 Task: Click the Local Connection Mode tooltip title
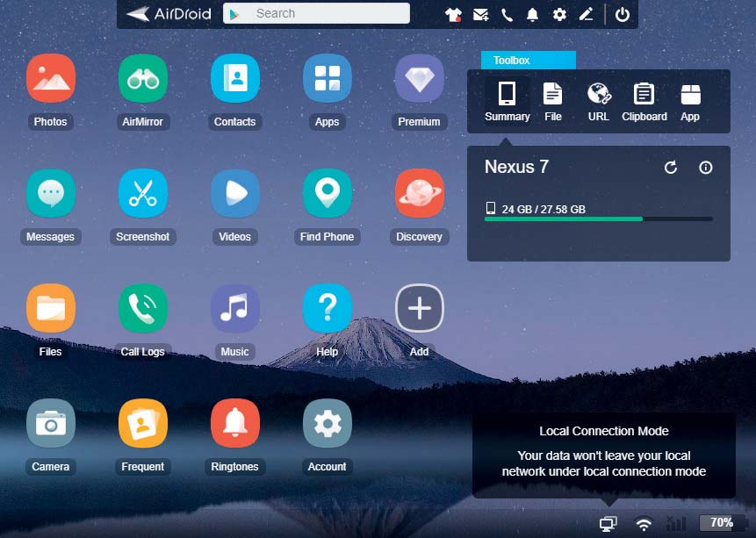click(x=603, y=431)
